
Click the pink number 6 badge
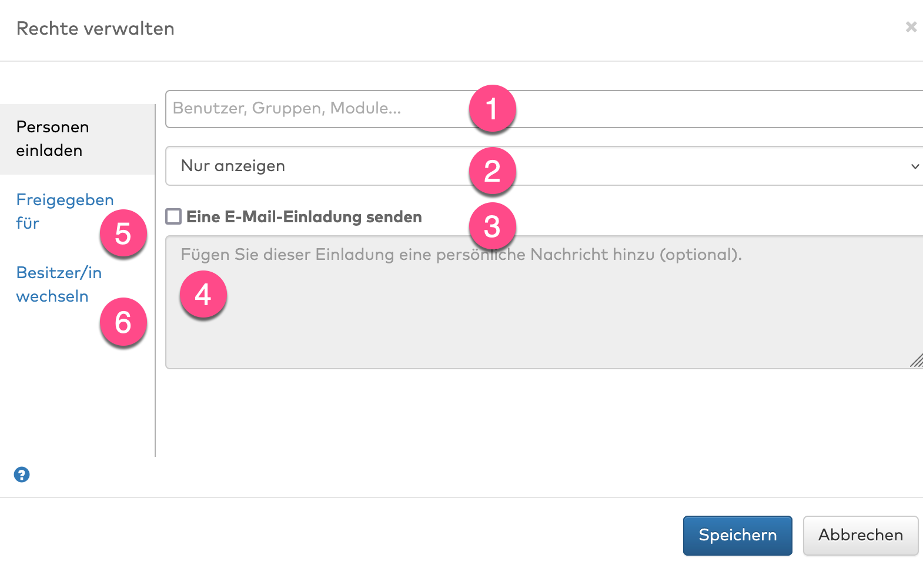tap(123, 322)
